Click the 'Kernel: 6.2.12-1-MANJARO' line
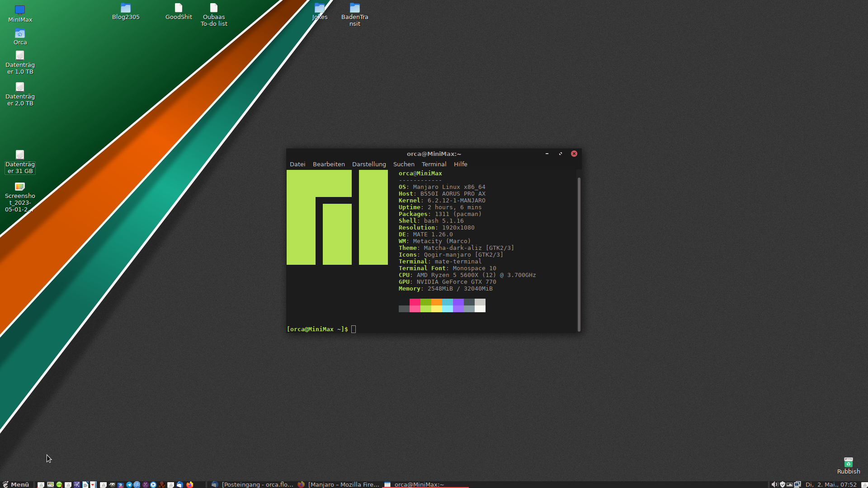This screenshot has height=488, width=868. click(442, 200)
